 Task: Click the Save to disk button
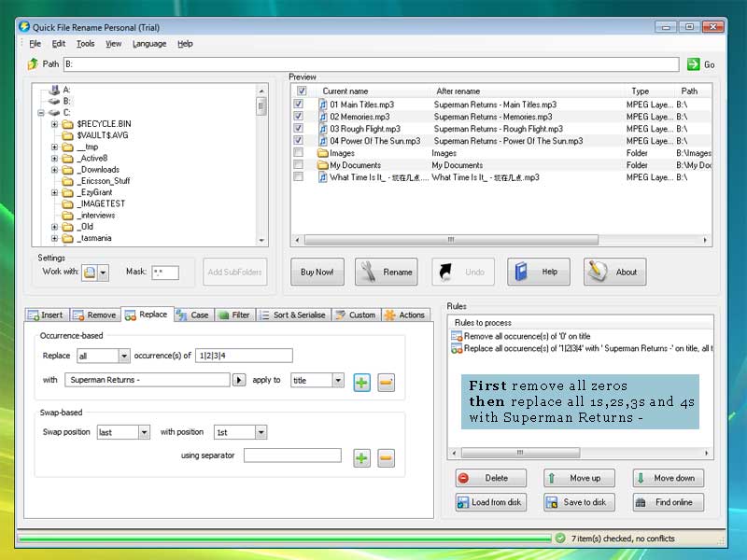tap(578, 502)
